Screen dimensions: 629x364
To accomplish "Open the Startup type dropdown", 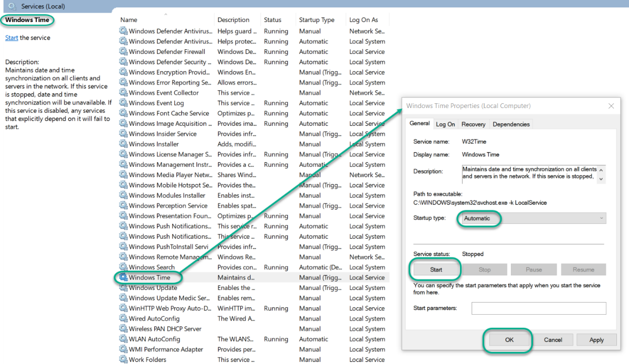I will 531,218.
